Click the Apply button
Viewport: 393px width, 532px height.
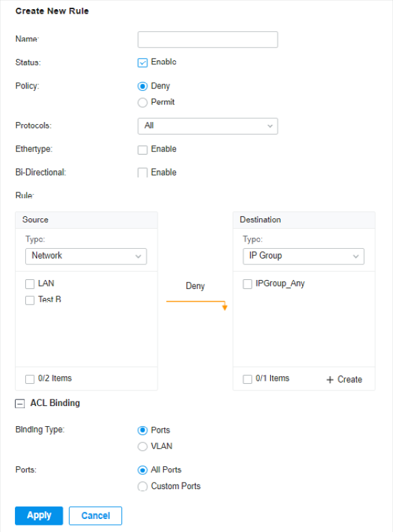(39, 516)
